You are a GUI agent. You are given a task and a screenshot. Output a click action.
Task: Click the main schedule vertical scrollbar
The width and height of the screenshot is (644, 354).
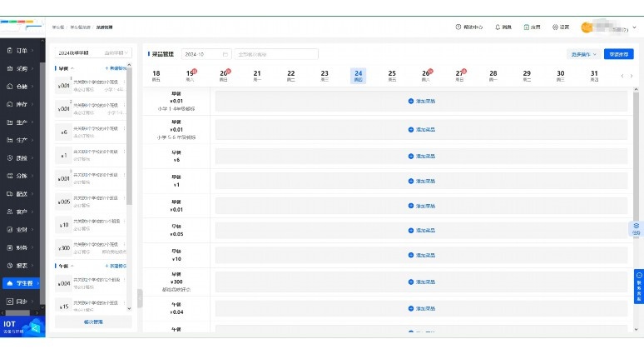click(636, 164)
